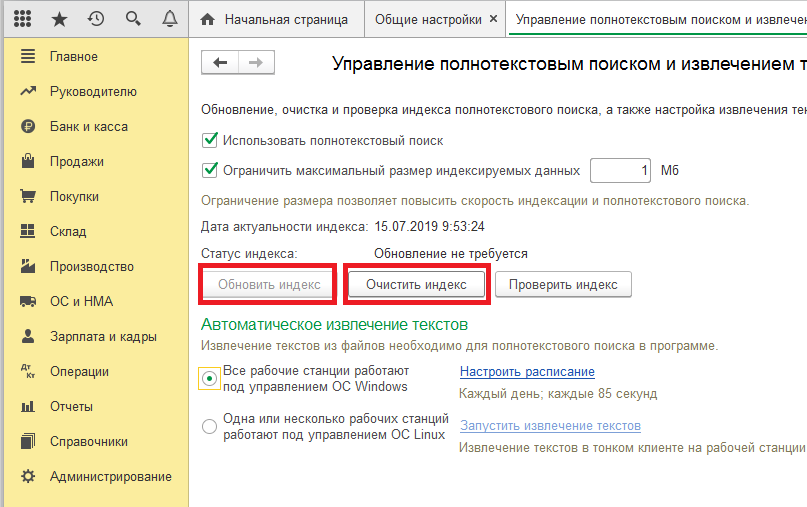Open the sections grid menu icon
807x507 pixels.
22,19
